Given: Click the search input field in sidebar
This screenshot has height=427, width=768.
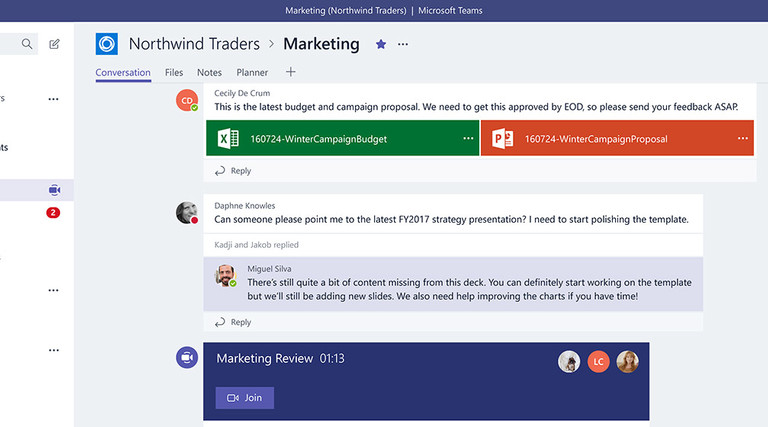Looking at the screenshot, I should [19, 44].
